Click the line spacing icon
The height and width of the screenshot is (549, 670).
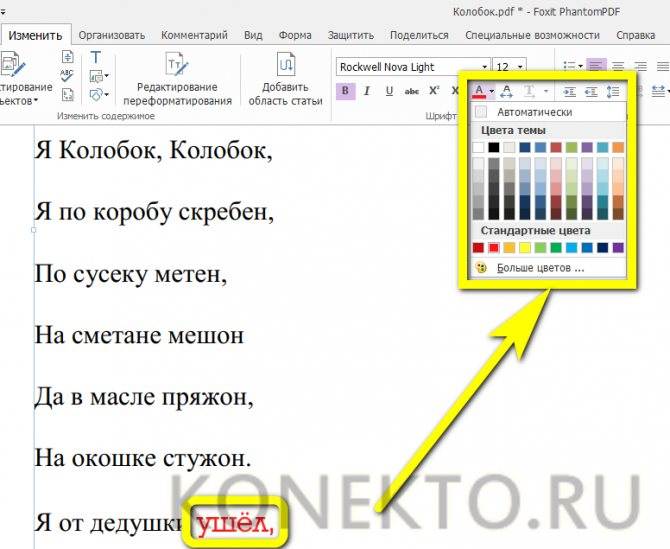[613, 91]
